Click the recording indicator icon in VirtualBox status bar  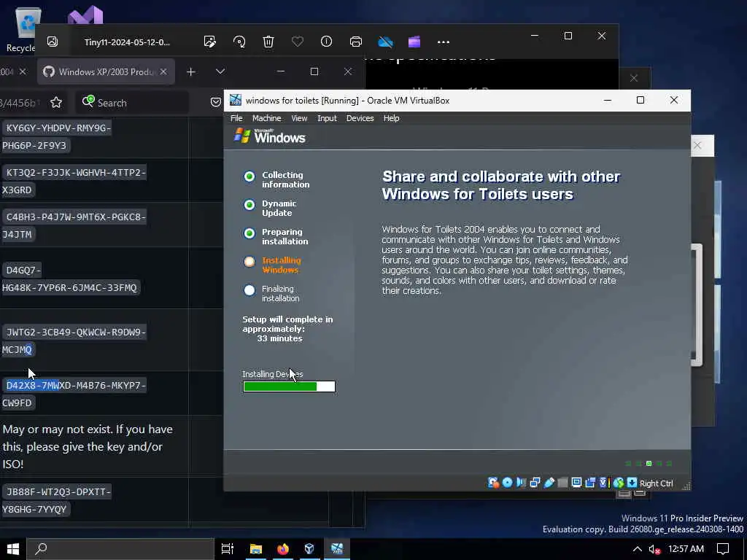pyautogui.click(x=590, y=483)
